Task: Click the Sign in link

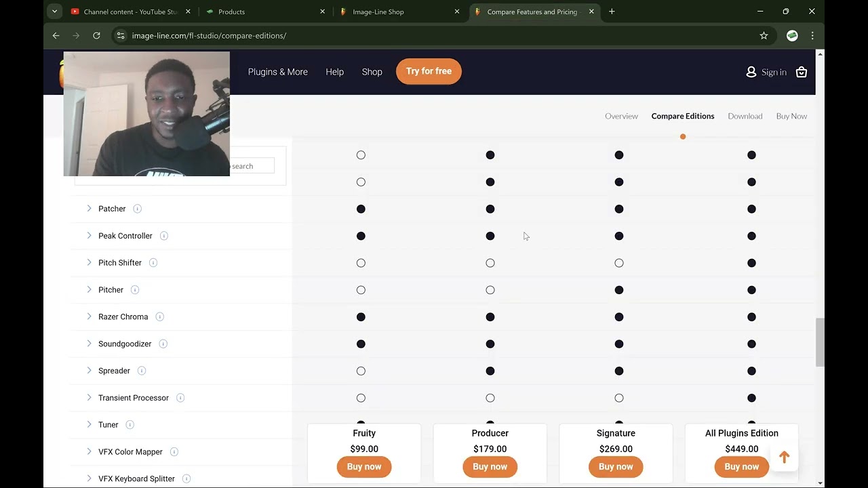Action: (774, 72)
